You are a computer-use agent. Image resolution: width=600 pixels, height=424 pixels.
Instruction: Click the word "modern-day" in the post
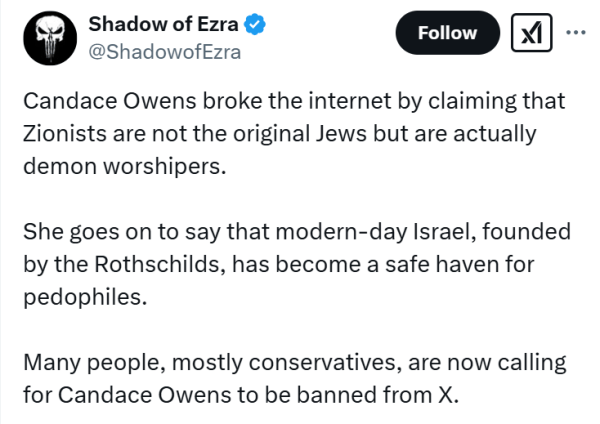tap(341, 233)
